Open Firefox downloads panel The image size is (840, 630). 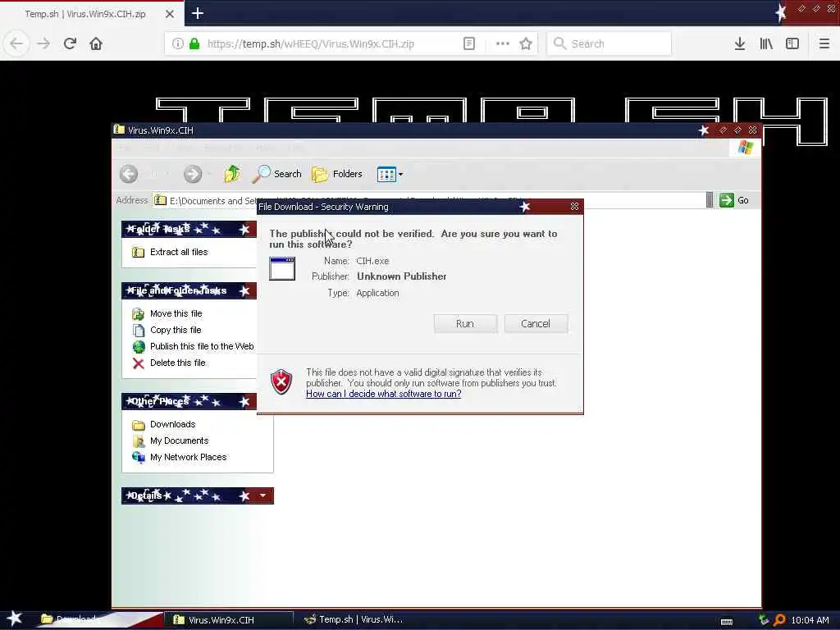coord(740,43)
